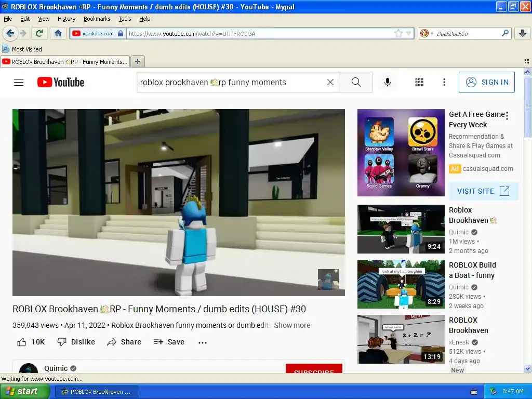Open the Most Visited bookmarks folder
532x399 pixels.
point(22,49)
